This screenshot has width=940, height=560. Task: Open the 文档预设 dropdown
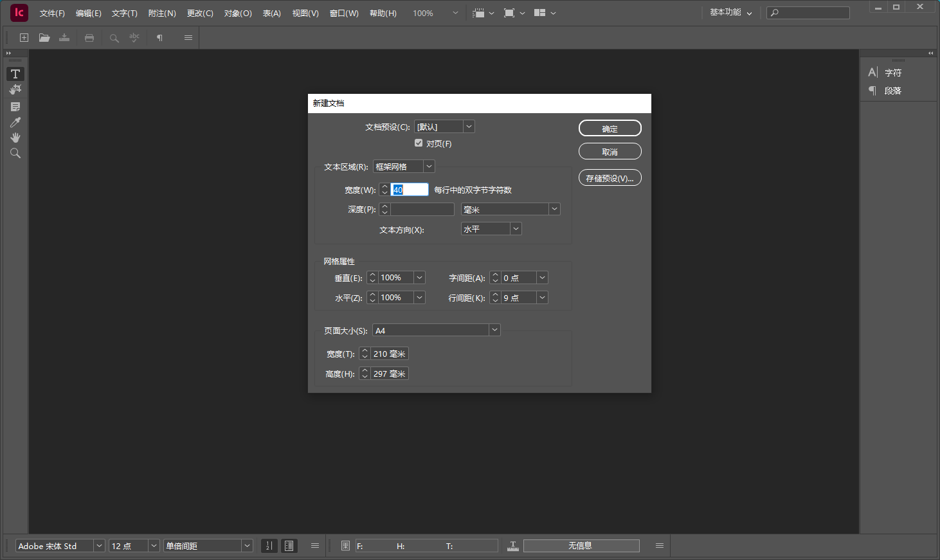point(444,127)
